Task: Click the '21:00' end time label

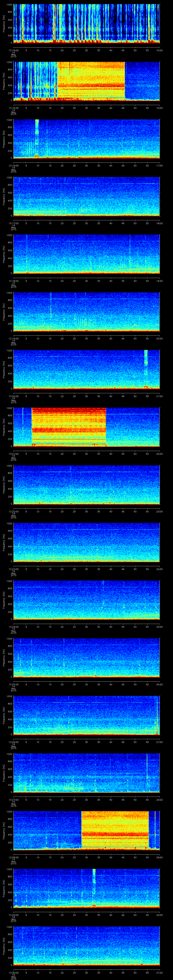Action: coord(160,396)
